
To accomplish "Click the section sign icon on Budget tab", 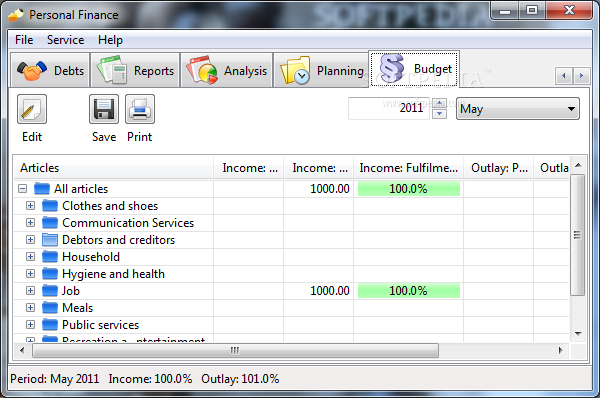I will coord(391,69).
